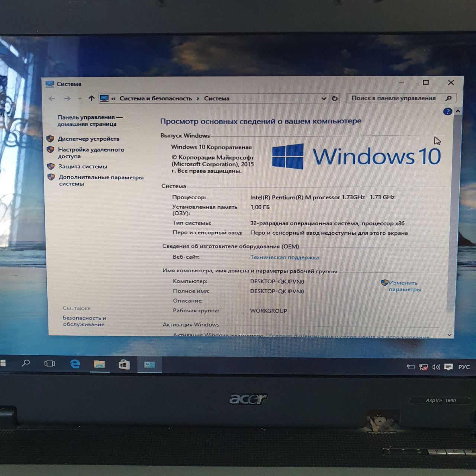This screenshot has height=476, width=476.
Task: Click the Windows 10 Корпоративная edition text
Action: pyautogui.click(x=211, y=147)
